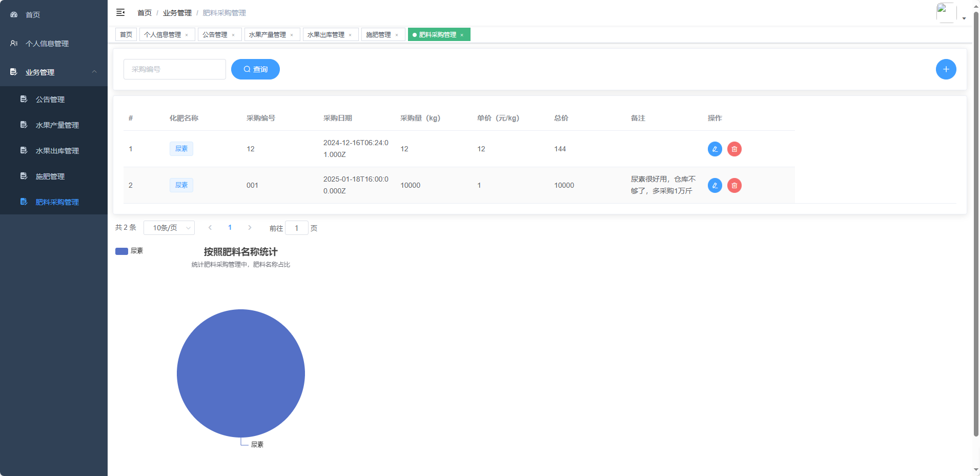
Task: Delete purchase record numbered 001
Action: (x=734, y=185)
